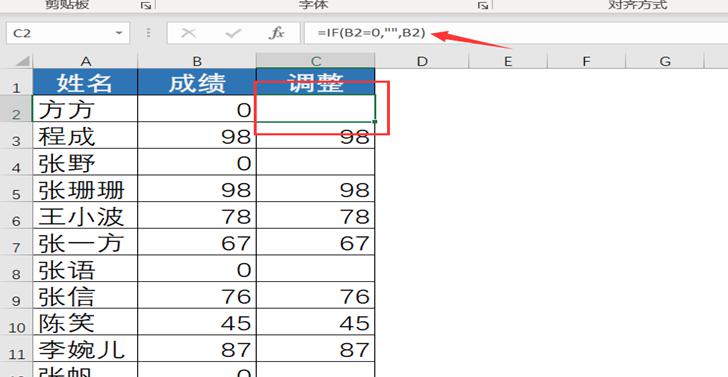
Task: Select the cell containing 张信
Action: click(x=85, y=295)
